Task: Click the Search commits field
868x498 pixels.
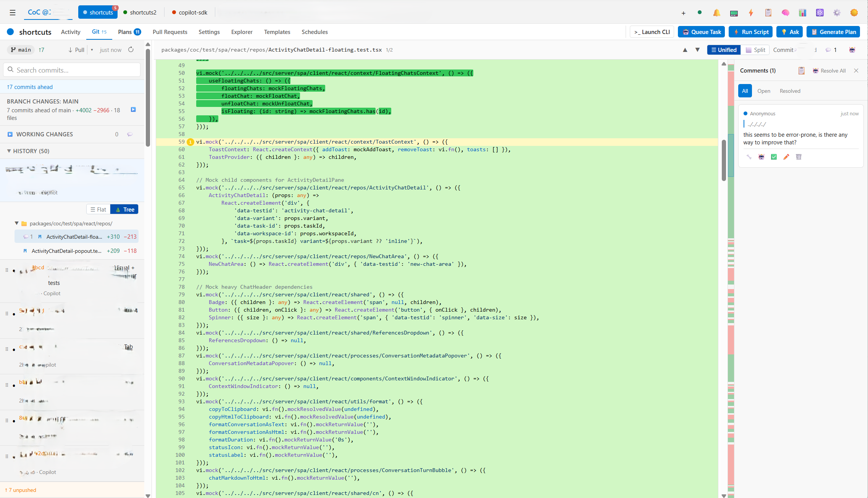Action: (72, 70)
